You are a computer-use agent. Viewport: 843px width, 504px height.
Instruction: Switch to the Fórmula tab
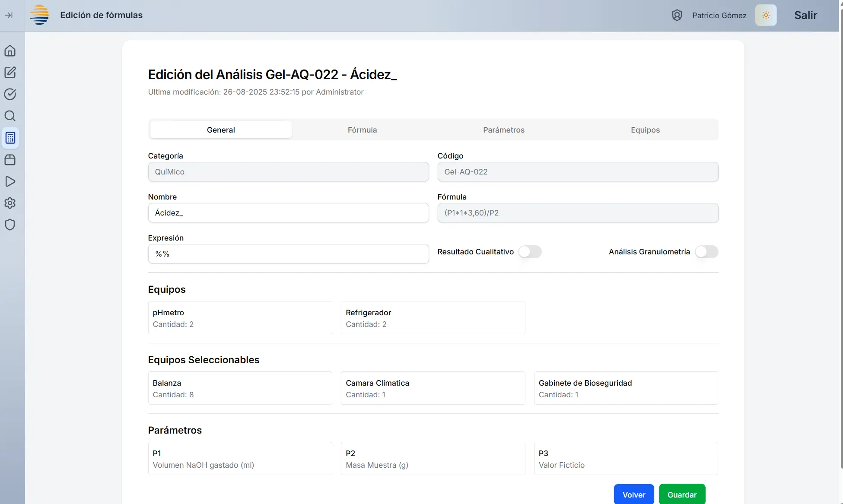click(x=362, y=130)
